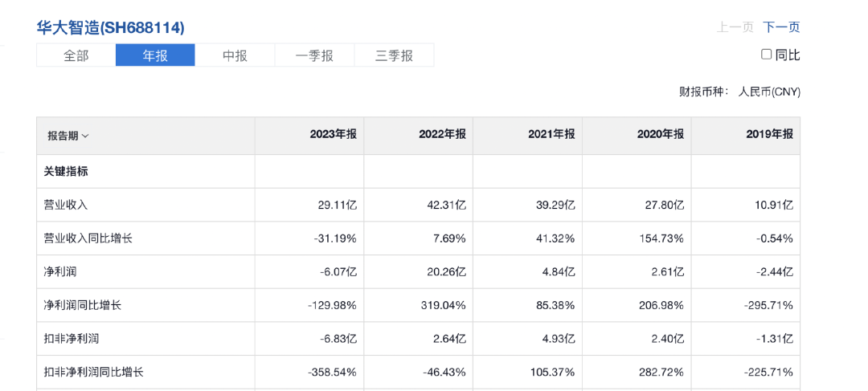Screen dimensions: 868x391
Task: Select the 4.93亿 value
Action: point(559,339)
